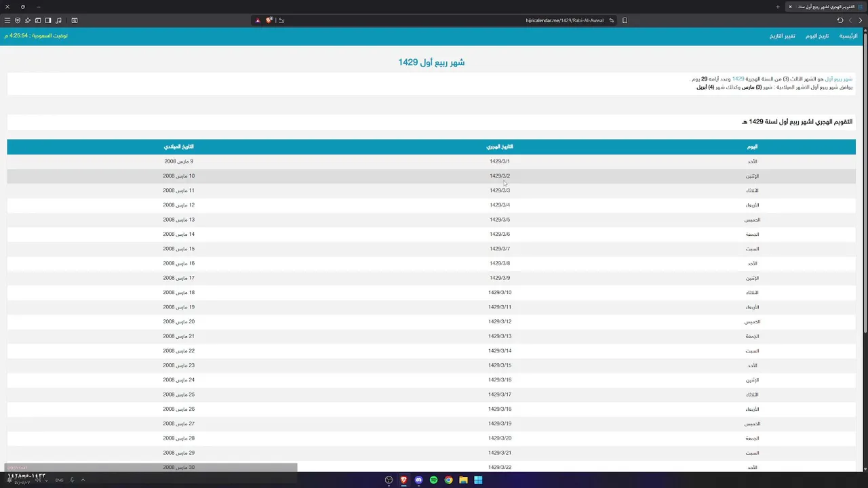868x488 pixels.
Task: Open the Brave Wallet toolbar icon
Action: click(x=38, y=20)
